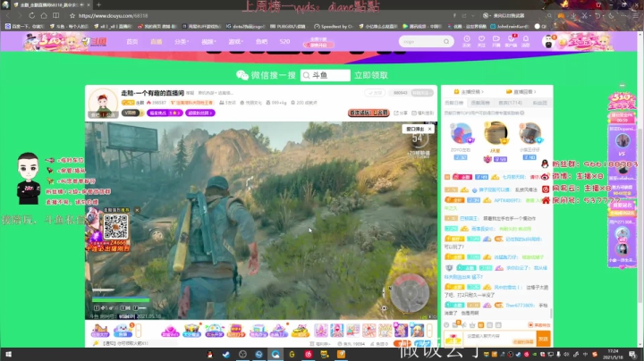Image resolution: width=644 pixels, height=361 pixels.
Task: Go to browser home page
Action: pyautogui.click(x=44, y=15)
